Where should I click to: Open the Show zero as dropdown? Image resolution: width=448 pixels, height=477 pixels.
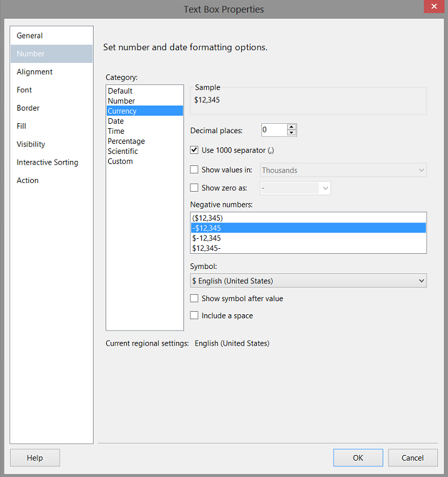pyautogui.click(x=325, y=188)
